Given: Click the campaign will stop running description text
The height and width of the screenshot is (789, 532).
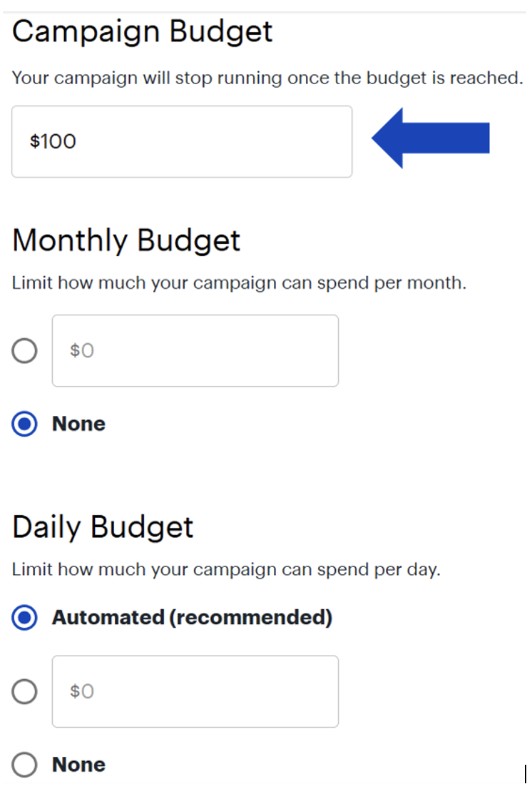Looking at the screenshot, I should [267, 78].
